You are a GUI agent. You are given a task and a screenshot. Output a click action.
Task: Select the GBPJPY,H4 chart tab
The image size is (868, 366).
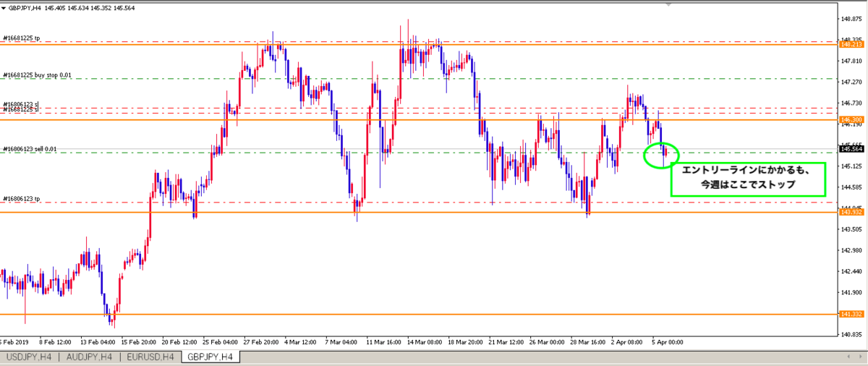(210, 357)
